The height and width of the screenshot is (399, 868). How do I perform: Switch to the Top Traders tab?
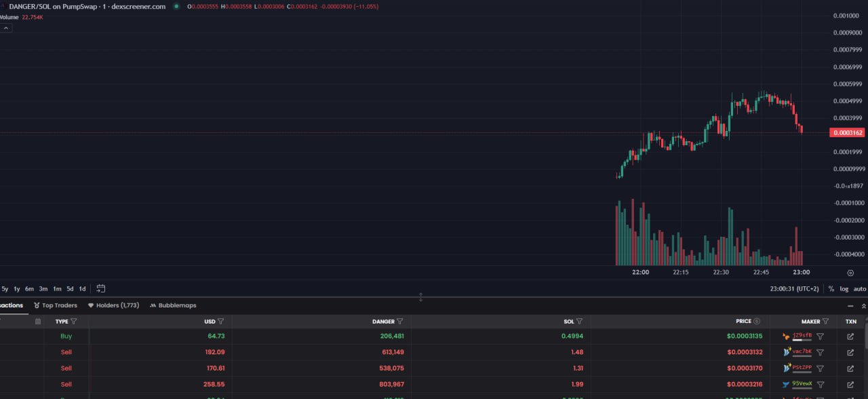[x=56, y=305]
